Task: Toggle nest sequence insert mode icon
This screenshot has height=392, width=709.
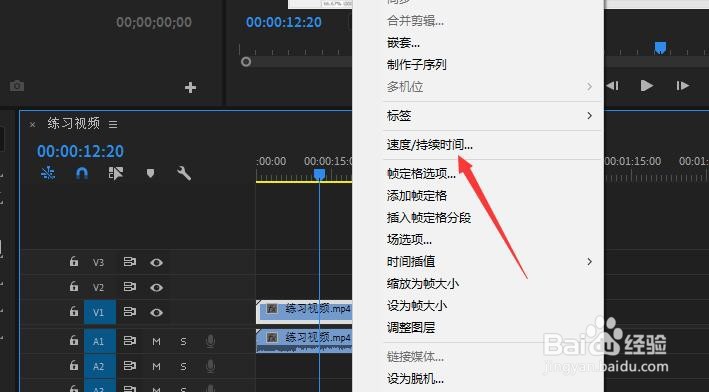Action: coord(48,173)
